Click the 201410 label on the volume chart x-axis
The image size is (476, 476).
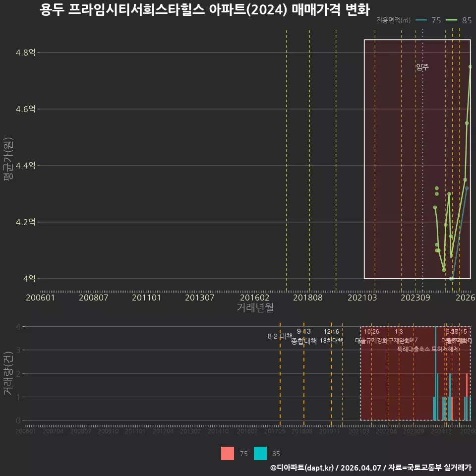[x=218, y=431]
